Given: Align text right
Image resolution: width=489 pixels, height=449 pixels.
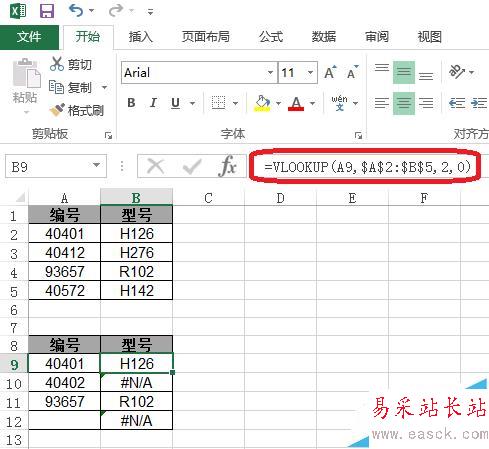Looking at the screenshot, I should pyautogui.click(x=426, y=103).
